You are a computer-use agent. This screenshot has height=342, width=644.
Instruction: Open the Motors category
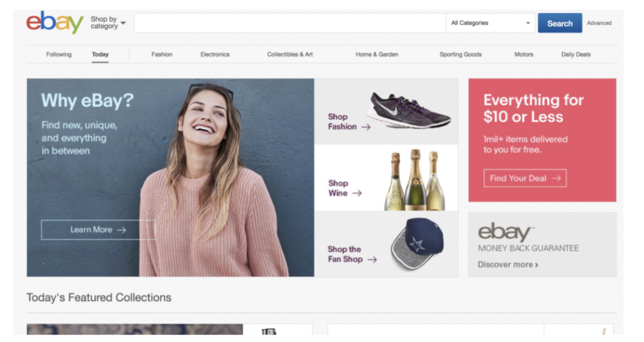point(524,54)
